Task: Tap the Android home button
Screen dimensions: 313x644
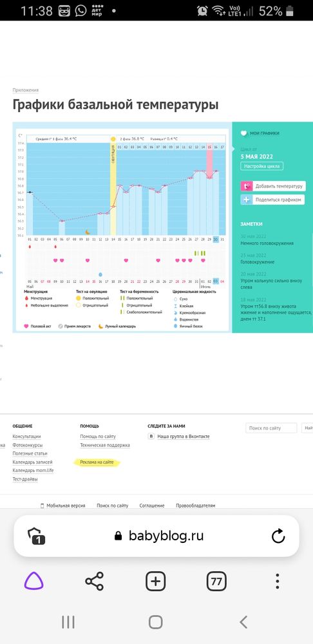Action: click(156, 622)
